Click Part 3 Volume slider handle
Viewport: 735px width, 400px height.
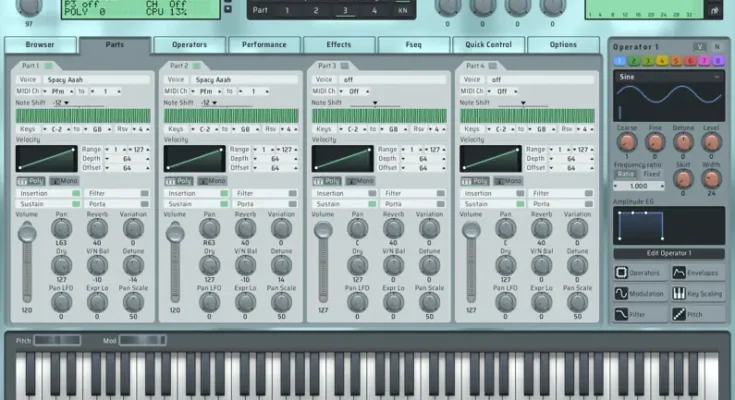pyautogui.click(x=323, y=230)
